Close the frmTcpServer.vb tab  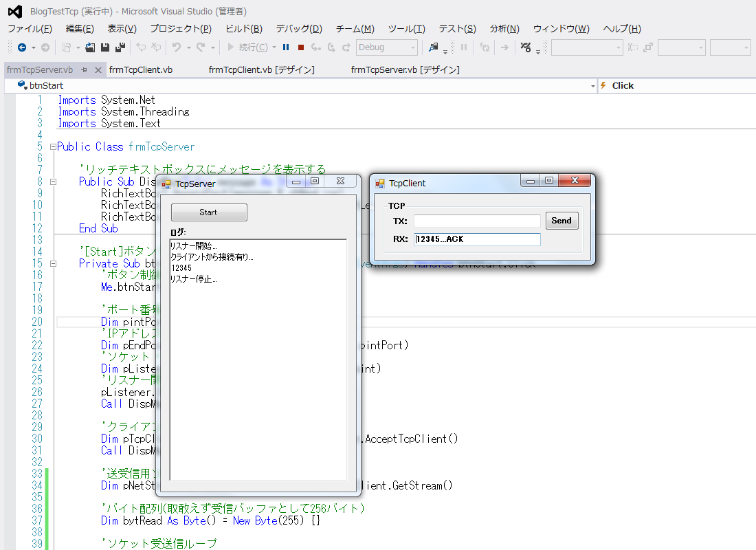pyautogui.click(x=98, y=70)
